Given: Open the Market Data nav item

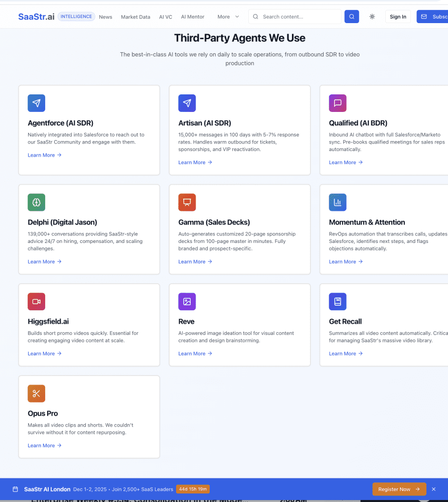Looking at the screenshot, I should point(135,17).
